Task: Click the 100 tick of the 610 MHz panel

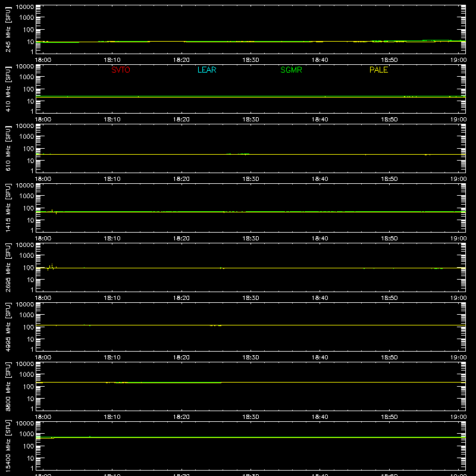Action: point(29,149)
